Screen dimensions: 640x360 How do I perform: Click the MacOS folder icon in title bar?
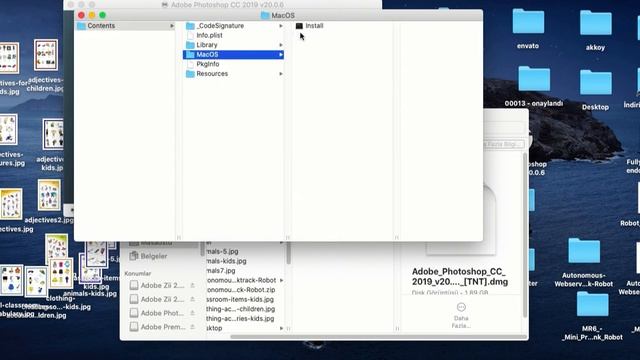point(265,16)
